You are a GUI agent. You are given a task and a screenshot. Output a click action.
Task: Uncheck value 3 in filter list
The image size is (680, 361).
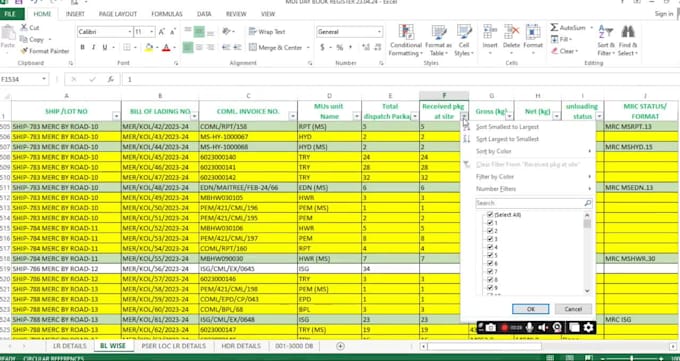click(490, 239)
